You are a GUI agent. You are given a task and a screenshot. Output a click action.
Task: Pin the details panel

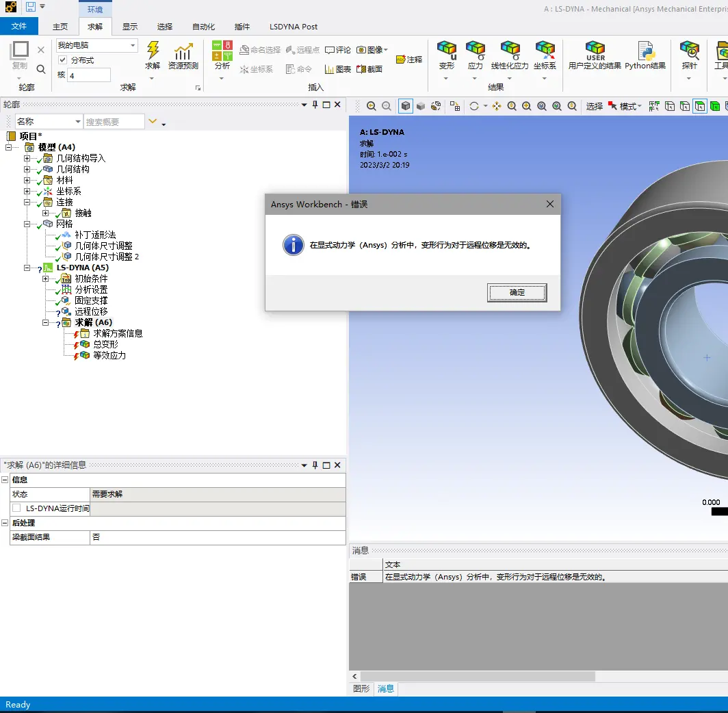tap(315, 465)
